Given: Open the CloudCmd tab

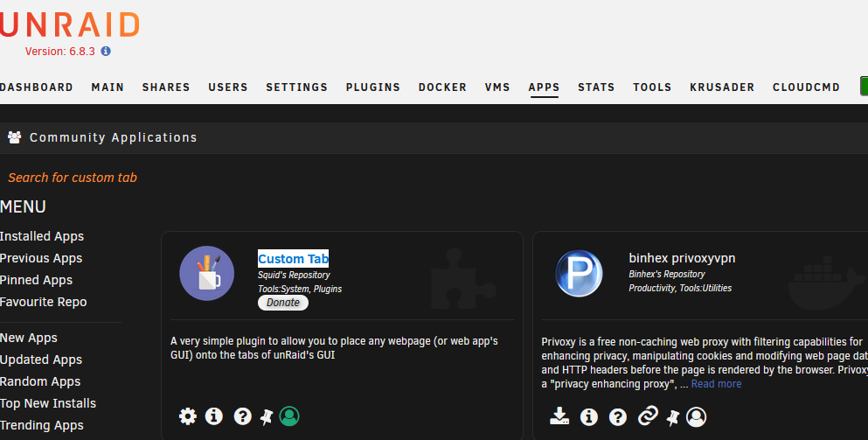Looking at the screenshot, I should coord(806,87).
